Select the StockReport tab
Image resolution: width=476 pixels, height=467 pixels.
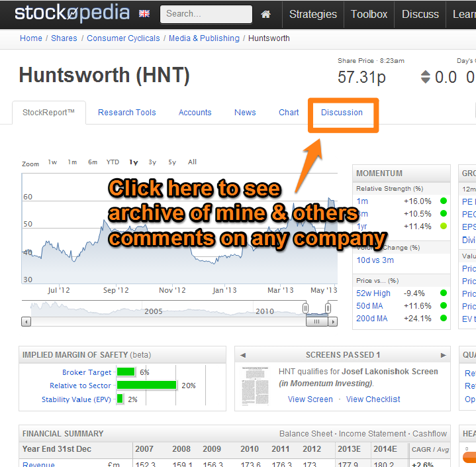tap(48, 113)
